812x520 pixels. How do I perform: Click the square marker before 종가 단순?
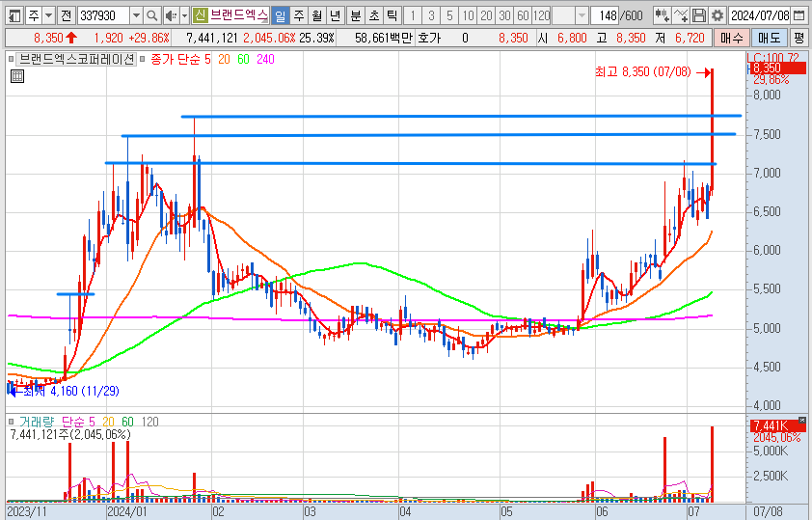coord(143,60)
